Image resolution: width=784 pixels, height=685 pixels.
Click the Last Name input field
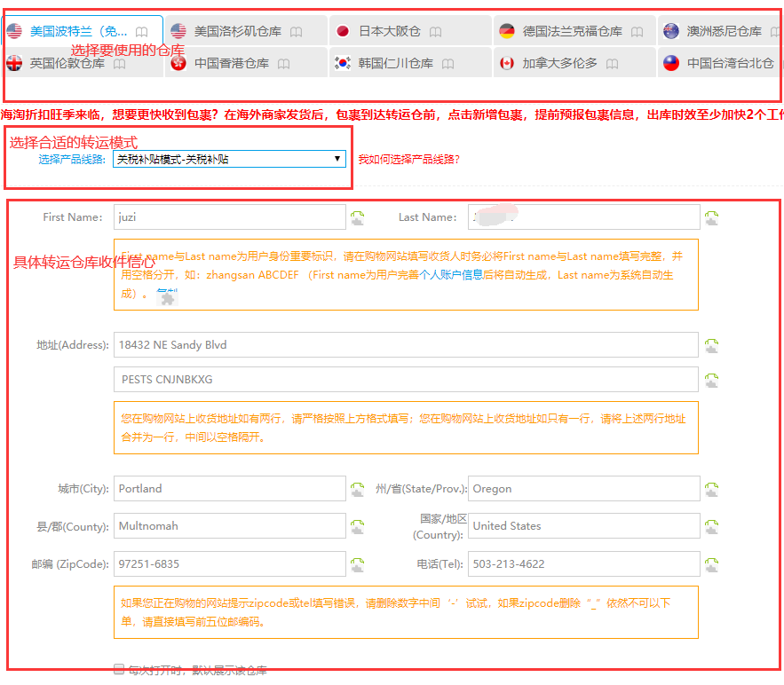(584, 217)
